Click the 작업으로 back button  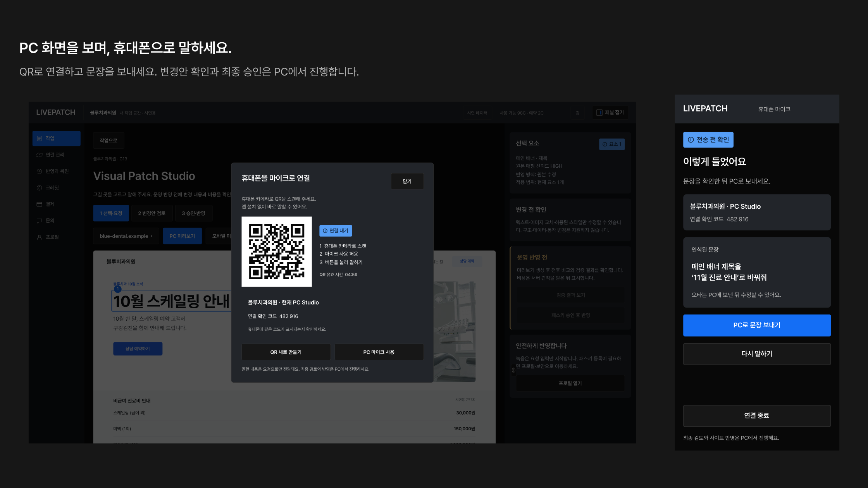tap(108, 141)
